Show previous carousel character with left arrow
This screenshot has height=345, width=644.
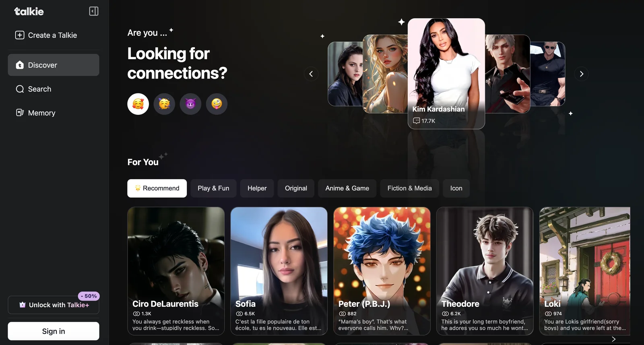click(311, 74)
